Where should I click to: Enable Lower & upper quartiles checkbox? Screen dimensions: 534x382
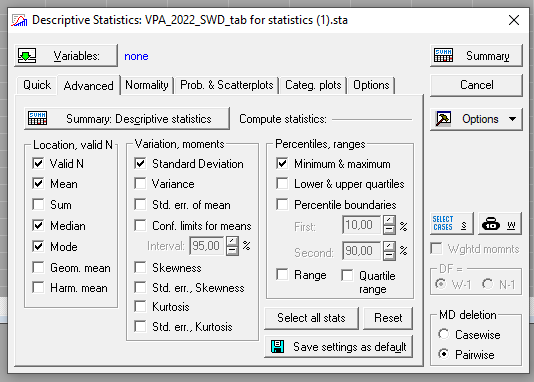[282, 184]
